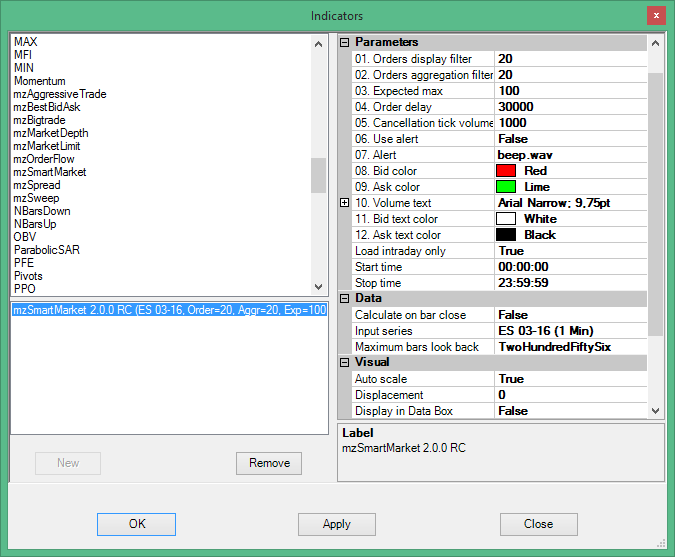Select mzOrderFlow indicator
675x557 pixels.
[44, 159]
